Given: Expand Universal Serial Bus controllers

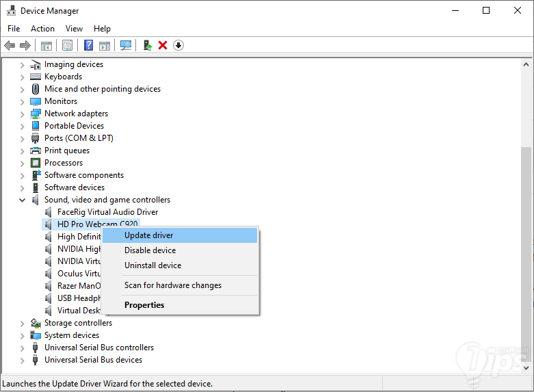Looking at the screenshot, I should click(22, 348).
